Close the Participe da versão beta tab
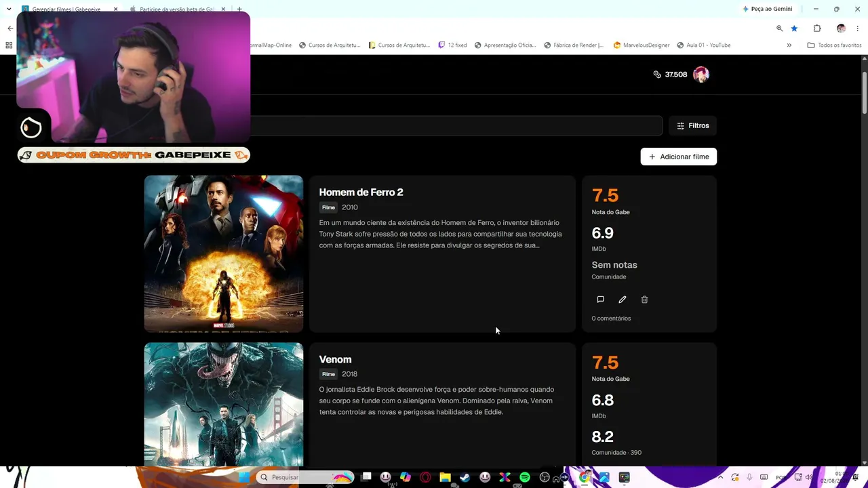 pyautogui.click(x=223, y=9)
